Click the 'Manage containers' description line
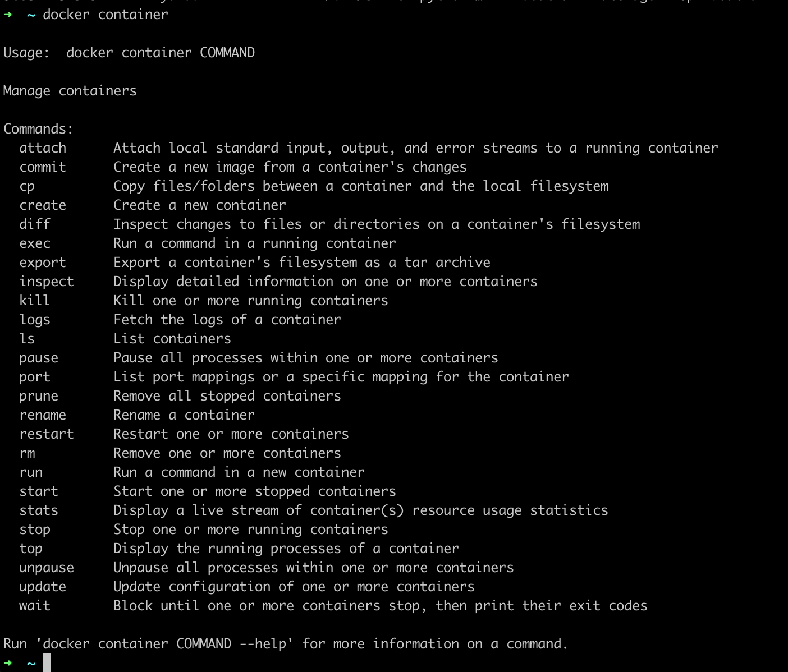 tap(70, 91)
